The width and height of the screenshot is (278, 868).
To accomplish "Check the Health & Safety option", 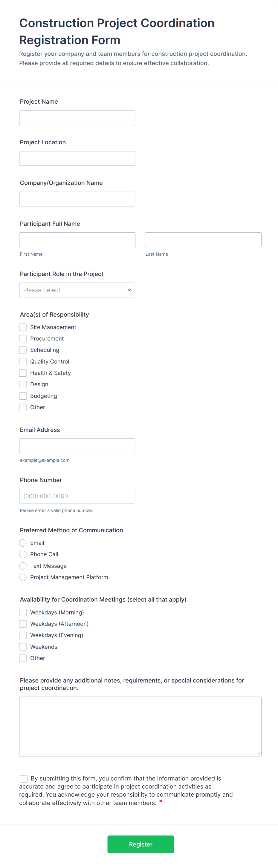I will point(23,373).
